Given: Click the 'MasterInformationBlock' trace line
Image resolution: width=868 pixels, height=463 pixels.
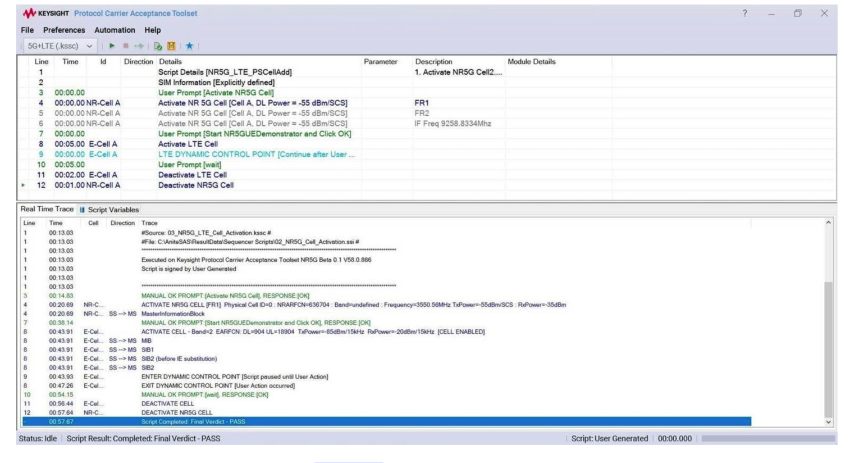Looking at the screenshot, I should pyautogui.click(x=173, y=314).
